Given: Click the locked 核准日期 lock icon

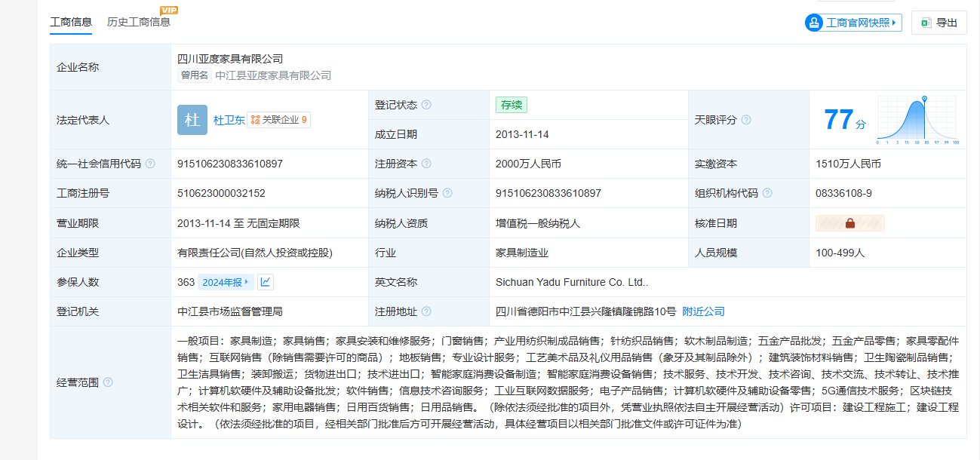Looking at the screenshot, I should [850, 223].
